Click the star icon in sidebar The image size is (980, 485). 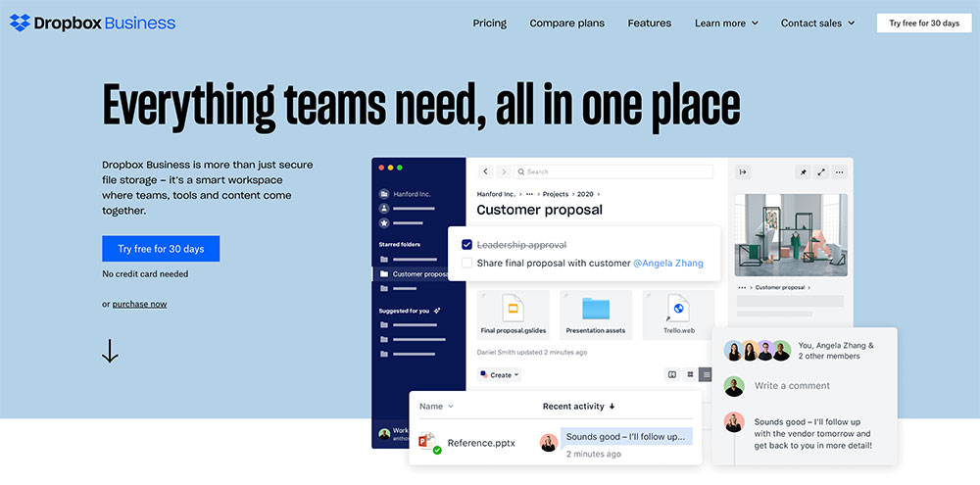pos(384,222)
